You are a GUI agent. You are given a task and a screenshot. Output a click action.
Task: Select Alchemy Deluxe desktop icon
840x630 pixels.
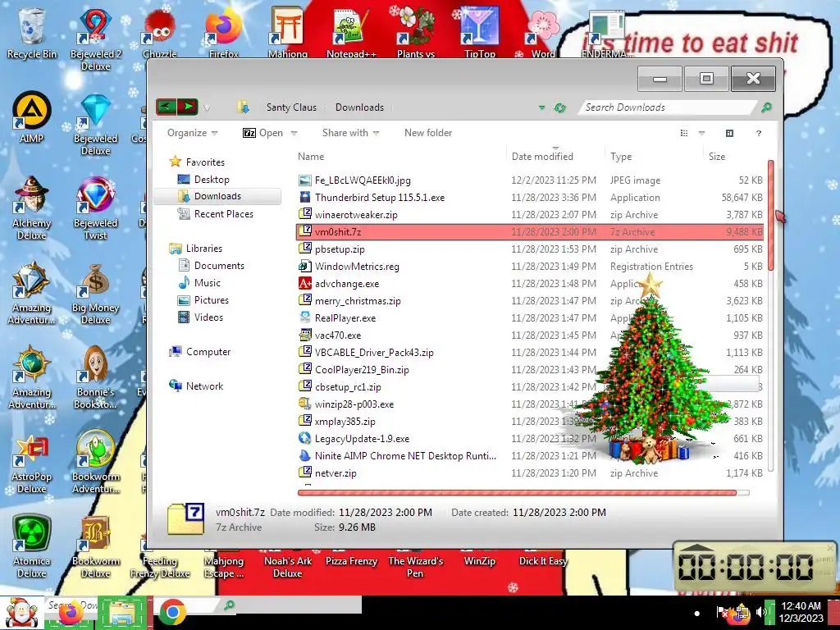point(32,208)
